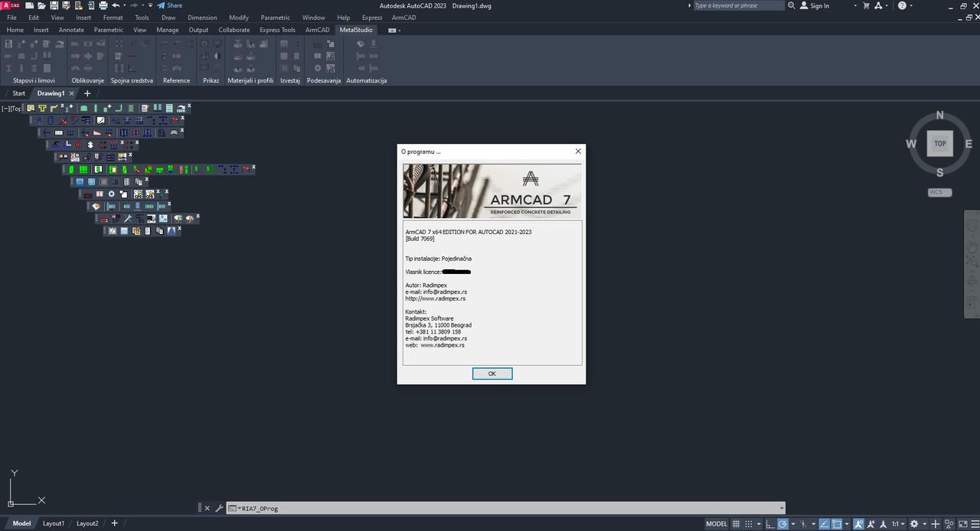Click the gear icon in the floating toolbar
This screenshot has width=980, height=531.
(111, 194)
